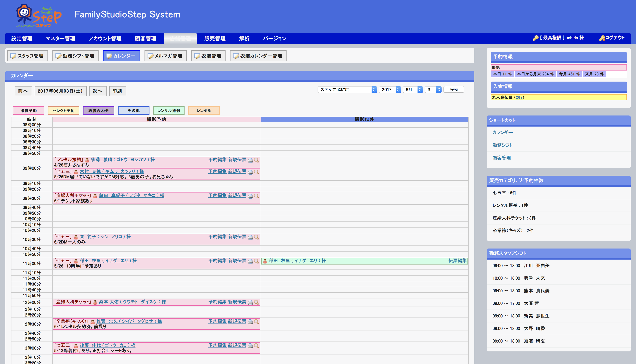This screenshot has height=364, width=636.
Task: Click the pink 撮影予約 legend swatch
Action: pos(29,111)
